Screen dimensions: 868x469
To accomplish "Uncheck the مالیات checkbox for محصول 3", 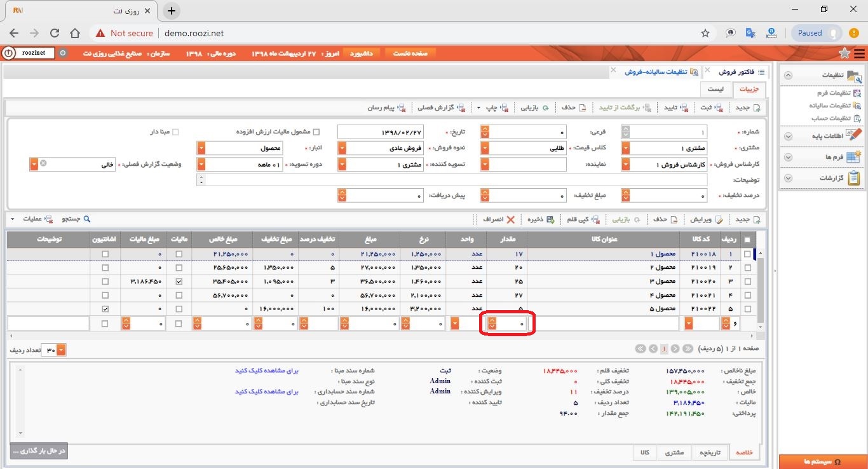I will [x=179, y=282].
